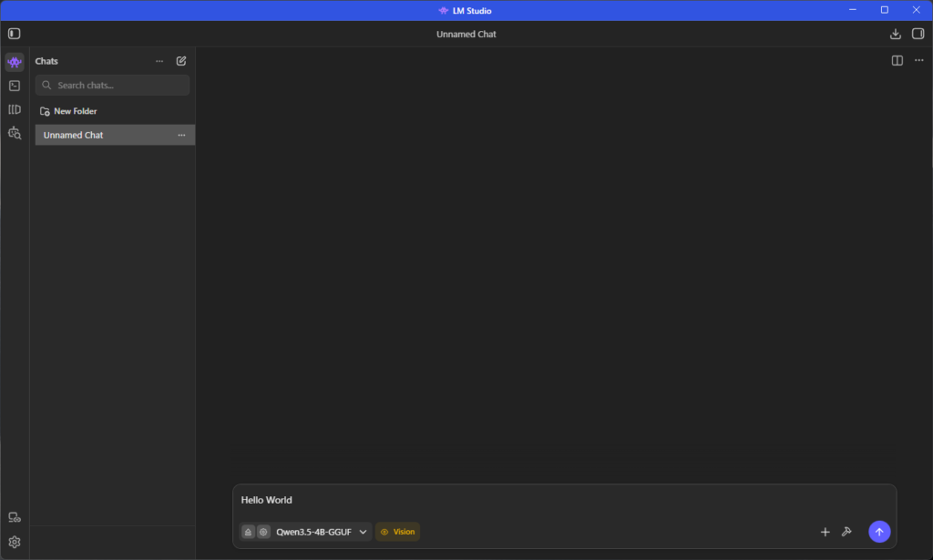Open options menu for Unnamed Chat
Image resolution: width=933 pixels, height=560 pixels.
(181, 135)
